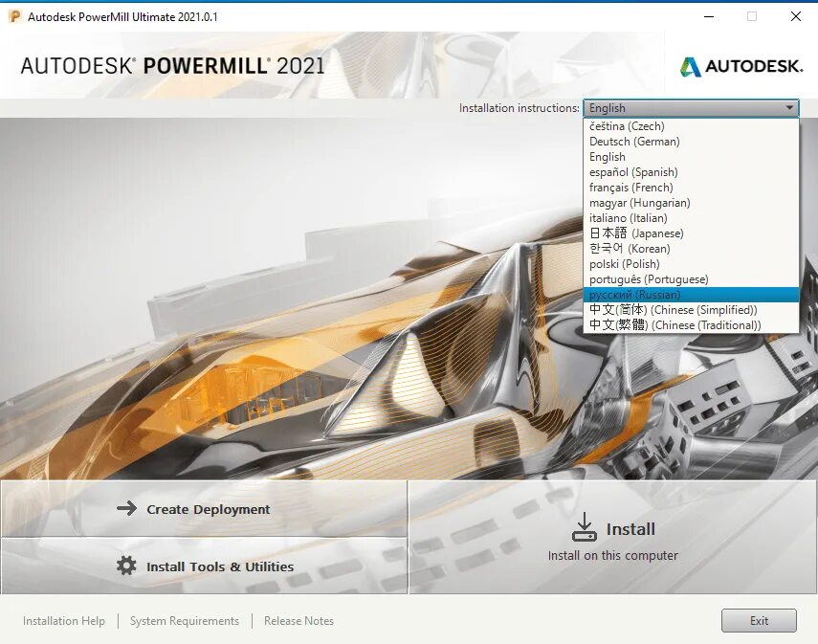Select polski (Polish) language
Image resolution: width=818 pixels, height=644 pixels.
pyautogui.click(x=691, y=264)
